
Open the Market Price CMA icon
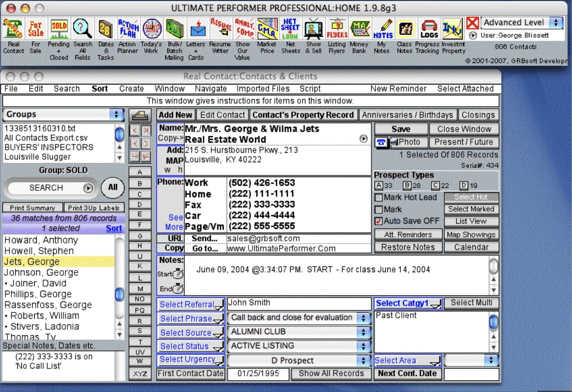267,29
